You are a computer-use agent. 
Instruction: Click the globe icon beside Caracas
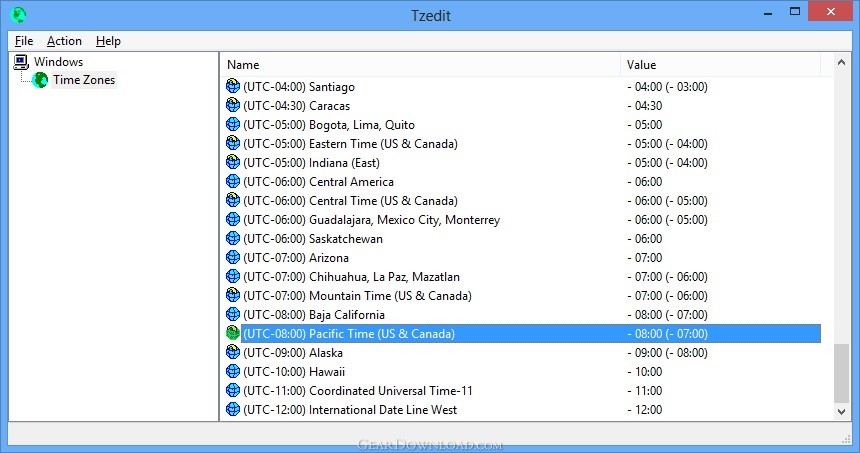[x=233, y=105]
